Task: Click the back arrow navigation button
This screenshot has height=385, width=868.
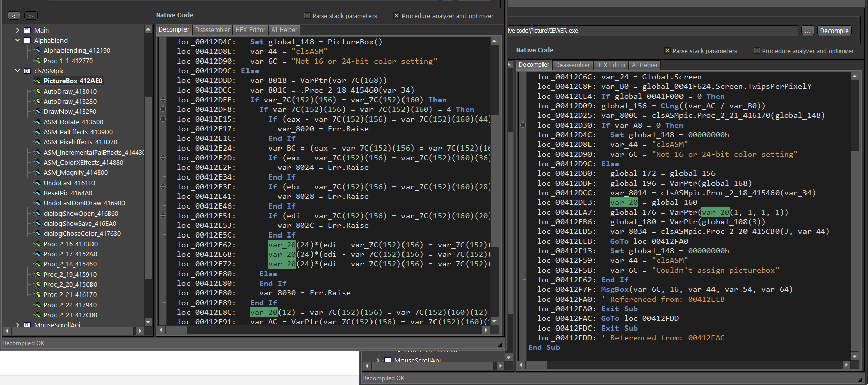Action: 14,16
